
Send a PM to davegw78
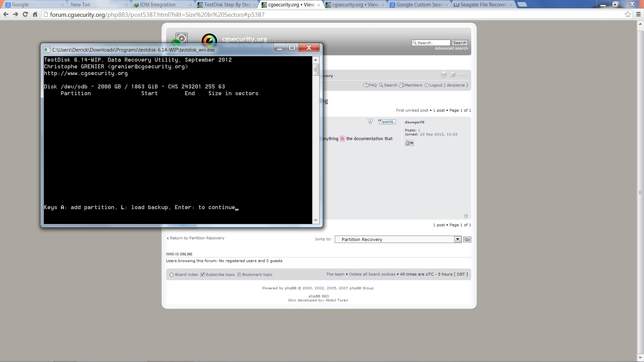pos(409,143)
